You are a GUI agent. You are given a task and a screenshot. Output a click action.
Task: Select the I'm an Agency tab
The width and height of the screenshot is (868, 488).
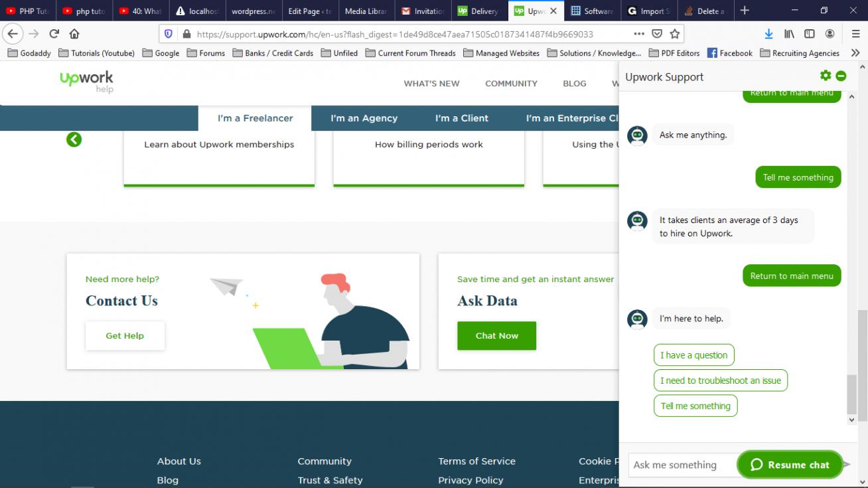pyautogui.click(x=364, y=118)
